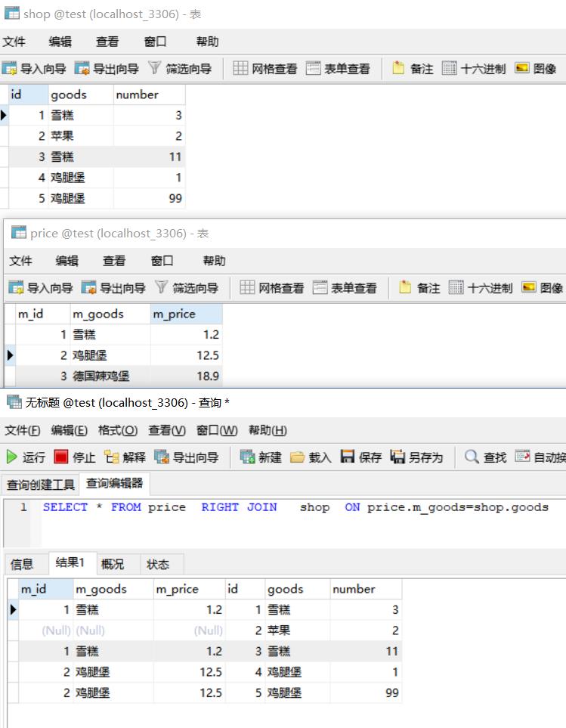The image size is (566, 728).
Task: Open the Info (信息) result tab
Action: coord(22,564)
